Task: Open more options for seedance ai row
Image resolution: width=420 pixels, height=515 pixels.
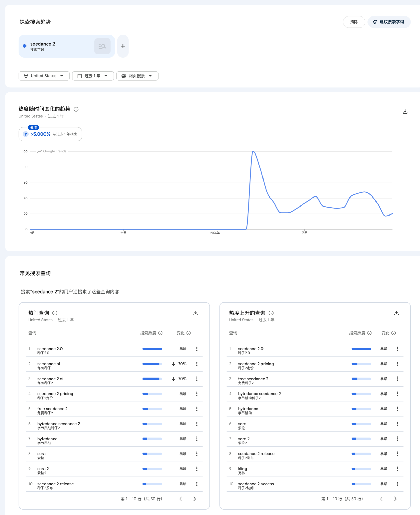Action: (197, 364)
